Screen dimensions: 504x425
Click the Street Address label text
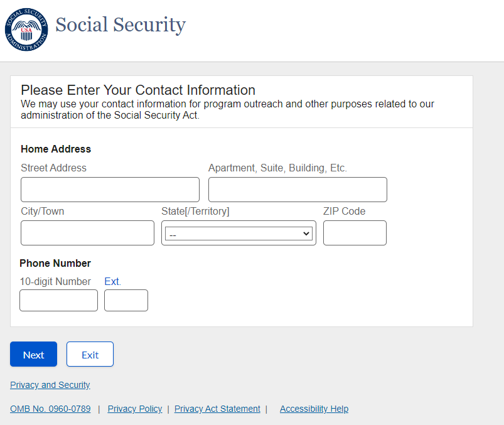(53, 168)
